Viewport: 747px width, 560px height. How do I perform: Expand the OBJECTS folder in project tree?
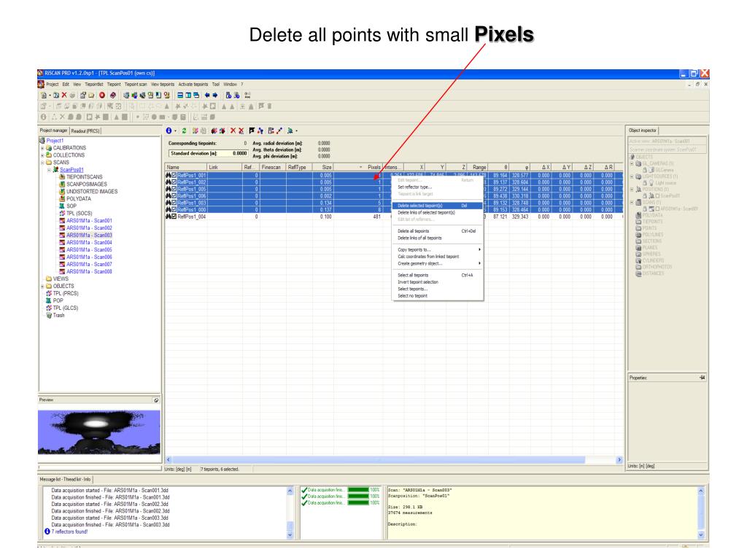(x=42, y=286)
